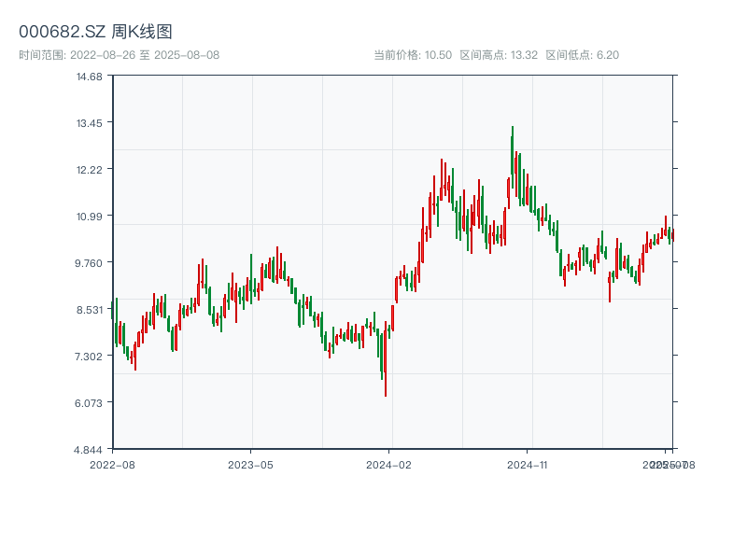
Task: Click the 10.99 y-axis price label
Action: 90,216
